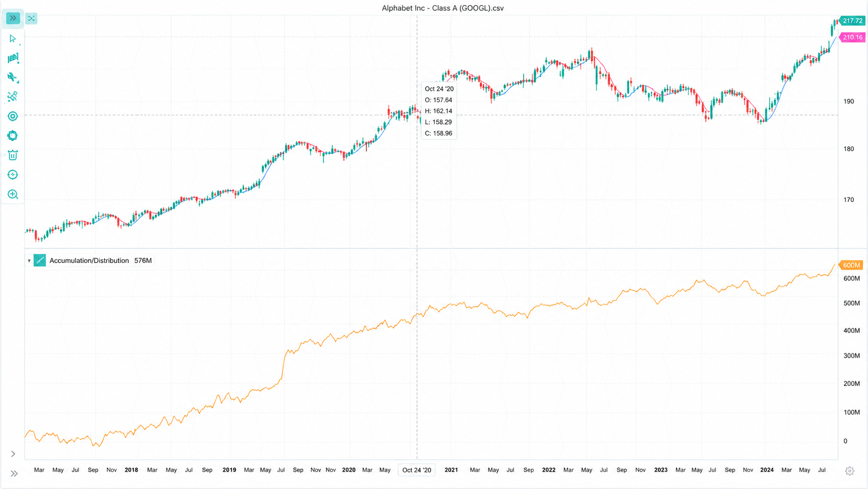Click the 2022 year label on time axis

549,470
